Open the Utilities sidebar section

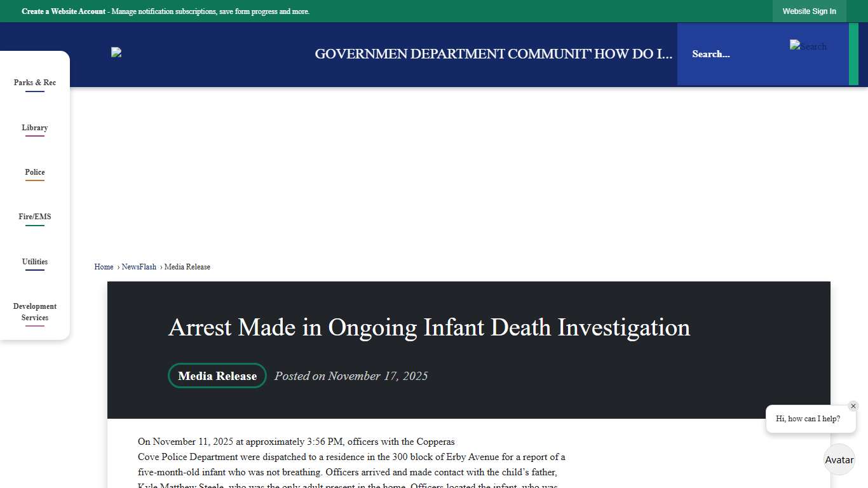[x=35, y=262]
